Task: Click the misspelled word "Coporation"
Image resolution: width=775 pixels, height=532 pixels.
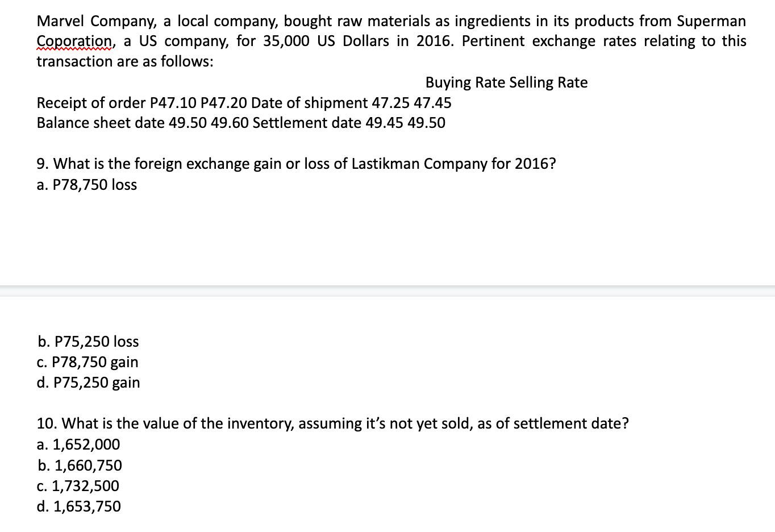Action: click(74, 41)
